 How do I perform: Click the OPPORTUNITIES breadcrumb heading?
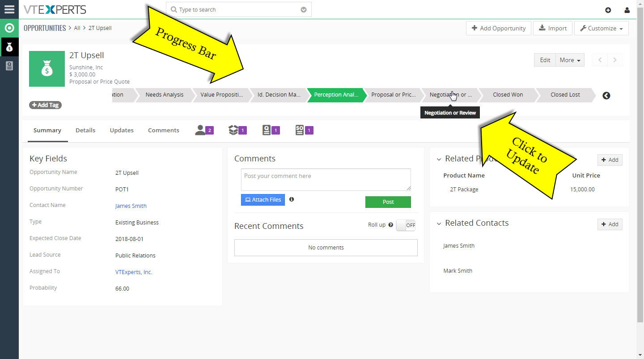[45, 28]
